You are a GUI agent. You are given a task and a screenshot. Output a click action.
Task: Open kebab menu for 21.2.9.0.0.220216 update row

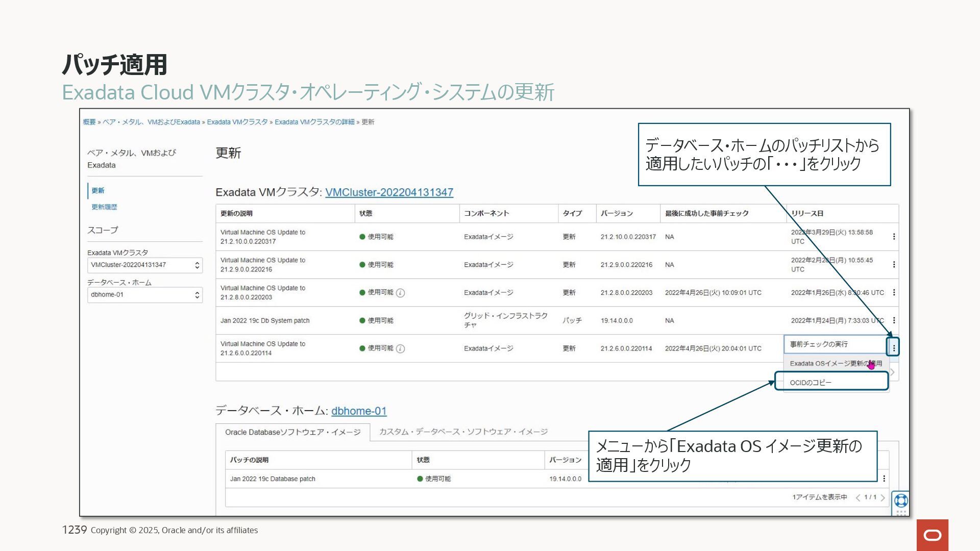click(x=894, y=265)
